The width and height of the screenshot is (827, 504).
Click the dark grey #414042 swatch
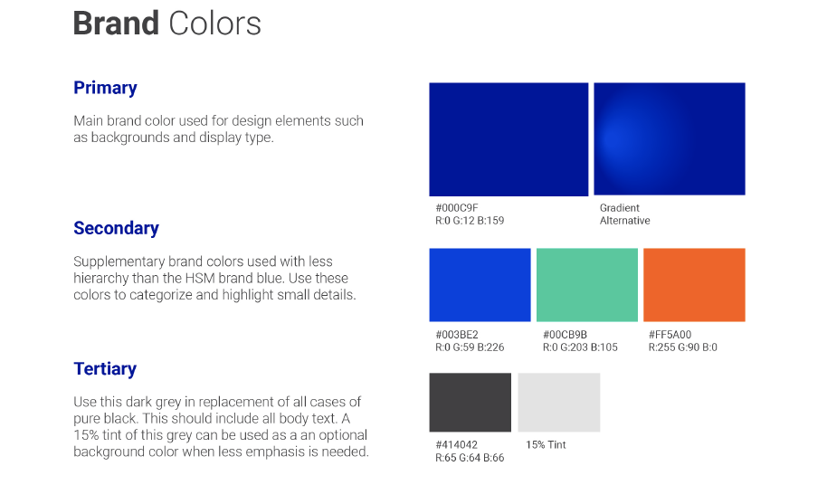point(470,403)
